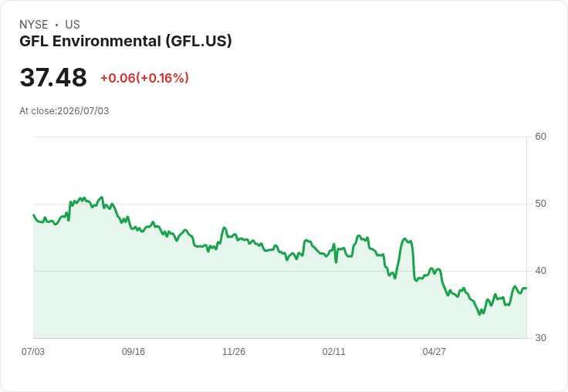Viewport: 568px width, 392px height.
Task: Click the 07/03 x-axis date label
Action: 33,351
